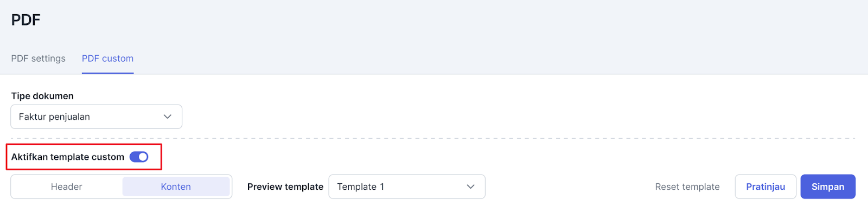Screen dimensions: 868x206
Task: Click the dashed divider below Tipe dokumen
Action: tap(433, 138)
